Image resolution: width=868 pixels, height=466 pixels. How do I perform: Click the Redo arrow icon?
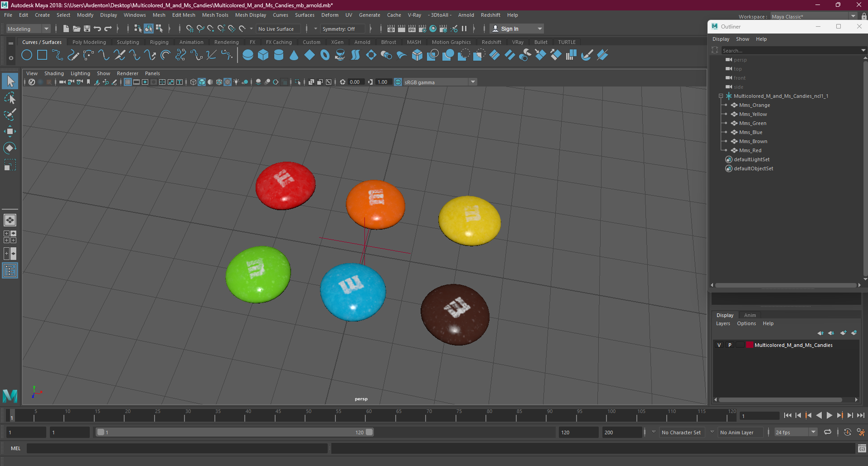click(108, 29)
